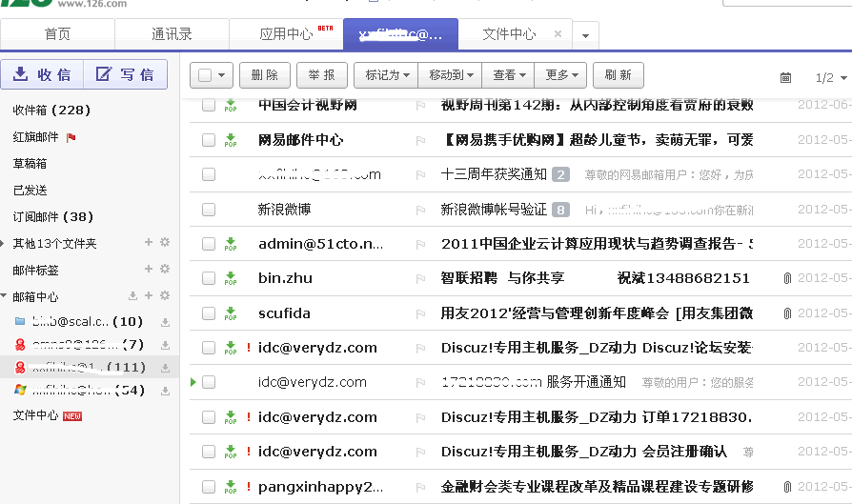Fetch mail for the 126 account (7)
The width and height of the screenshot is (852, 504).
coord(165,346)
